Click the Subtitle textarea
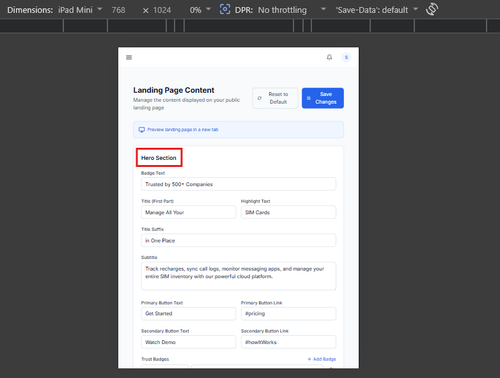Image resolution: width=500 pixels, height=378 pixels. pyautogui.click(x=239, y=276)
